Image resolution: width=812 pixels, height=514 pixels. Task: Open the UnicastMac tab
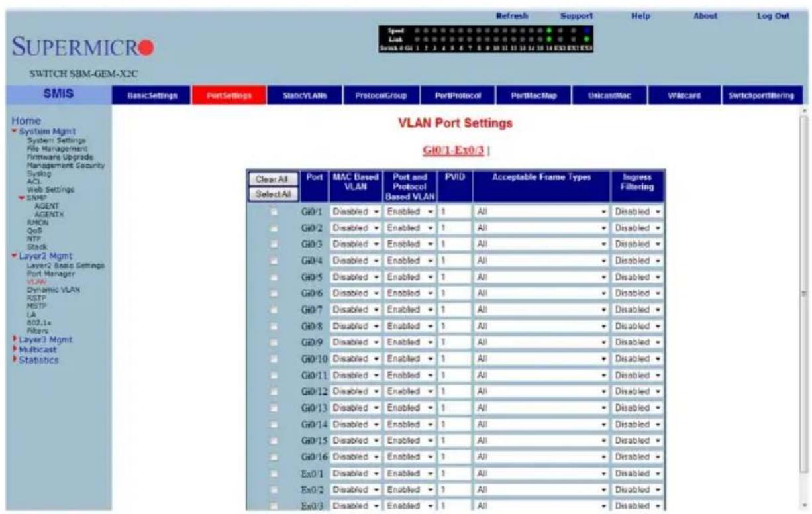click(x=610, y=97)
